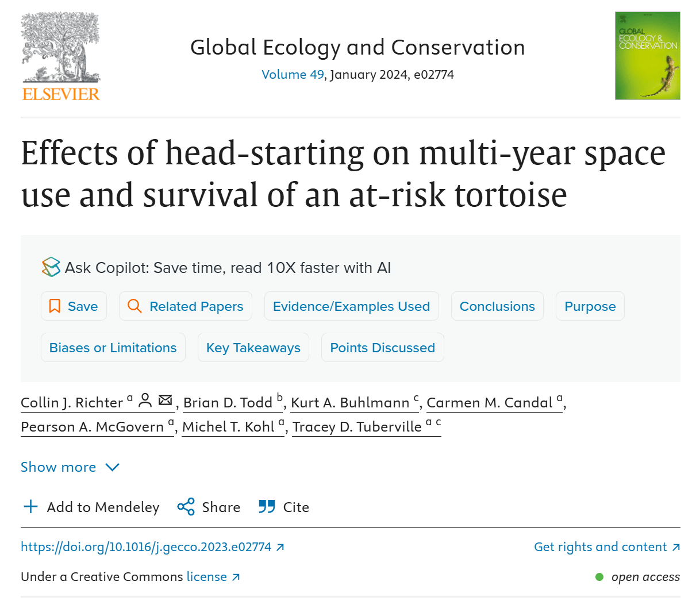The image size is (696, 616).
Task: Open the Points Discussed prompt
Action: coord(382,348)
